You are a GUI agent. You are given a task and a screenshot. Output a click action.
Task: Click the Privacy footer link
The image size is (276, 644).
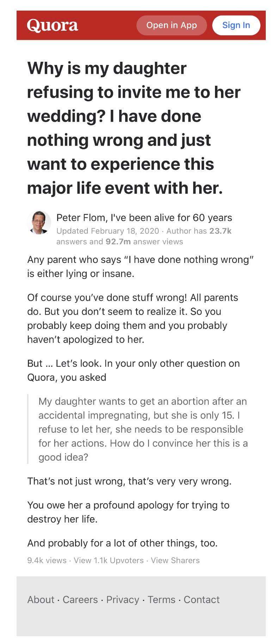(123, 600)
